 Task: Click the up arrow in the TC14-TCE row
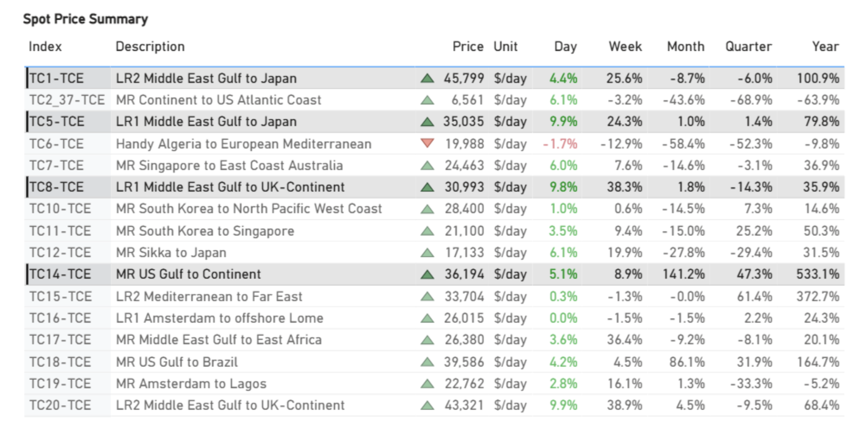coord(427,275)
